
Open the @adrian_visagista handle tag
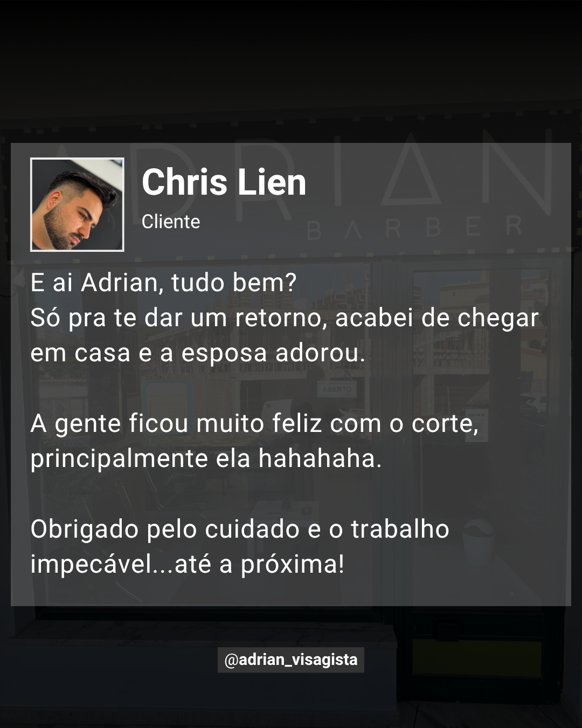tap(291, 660)
